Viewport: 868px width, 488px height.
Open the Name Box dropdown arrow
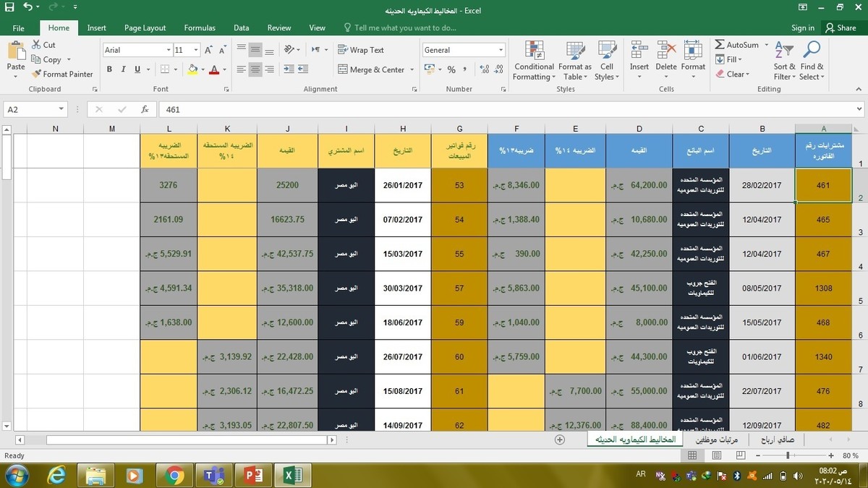click(61, 109)
